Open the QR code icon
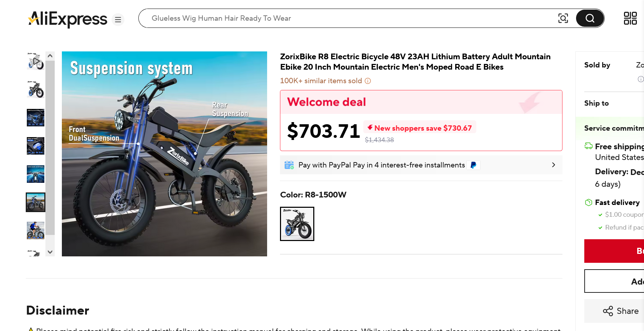 [x=630, y=18]
